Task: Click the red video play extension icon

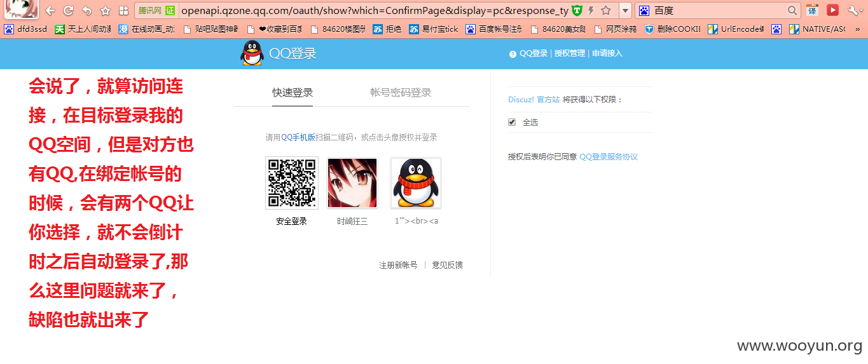Action: click(x=832, y=10)
